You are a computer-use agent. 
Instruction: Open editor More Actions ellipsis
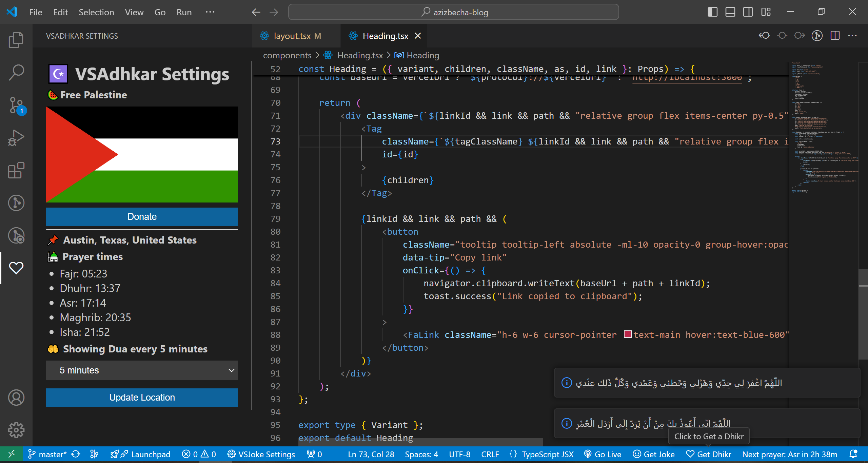(852, 36)
